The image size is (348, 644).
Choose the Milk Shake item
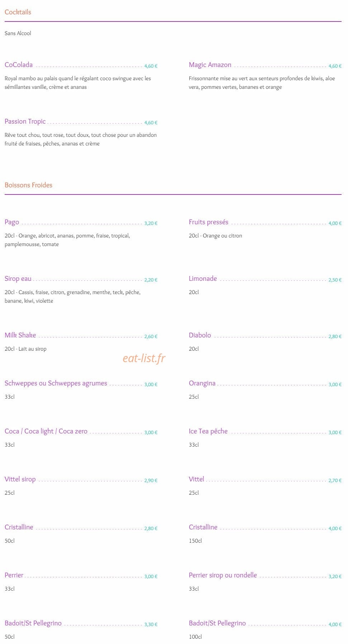(20, 335)
